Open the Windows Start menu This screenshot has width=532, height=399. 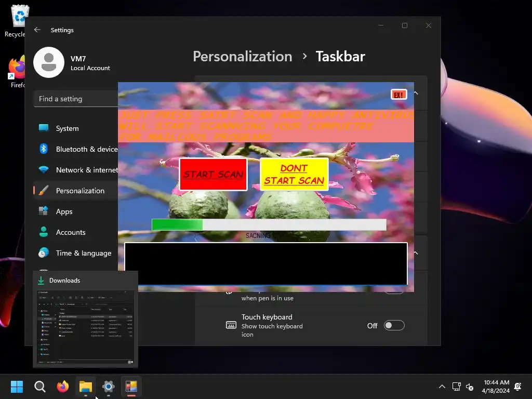click(17, 387)
